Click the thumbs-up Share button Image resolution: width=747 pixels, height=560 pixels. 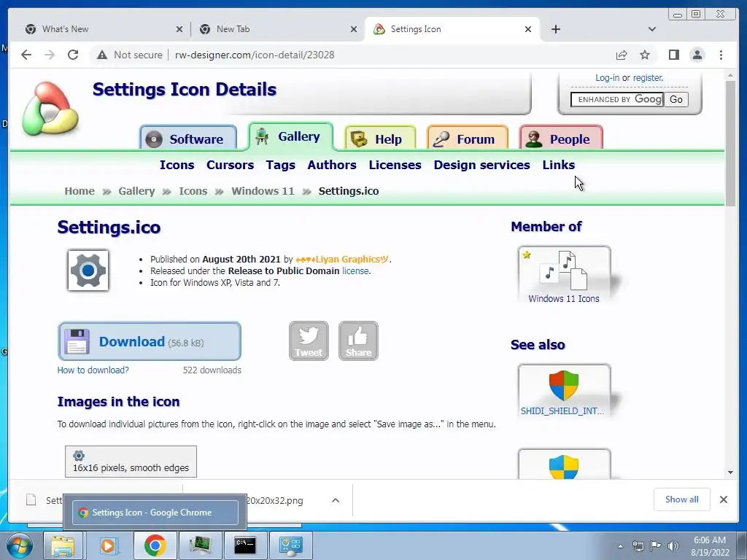pyautogui.click(x=358, y=341)
